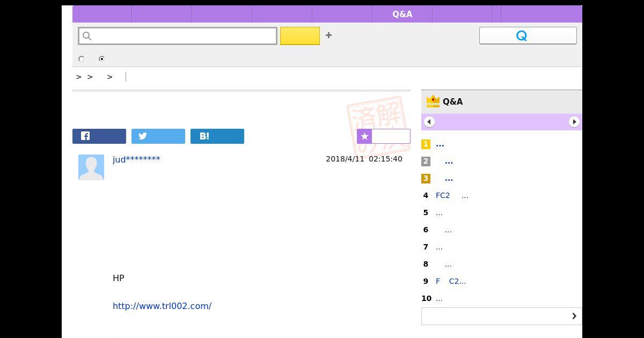This screenshot has width=644, height=338.
Task: Open the rank 5 question link
Action: [439, 213]
